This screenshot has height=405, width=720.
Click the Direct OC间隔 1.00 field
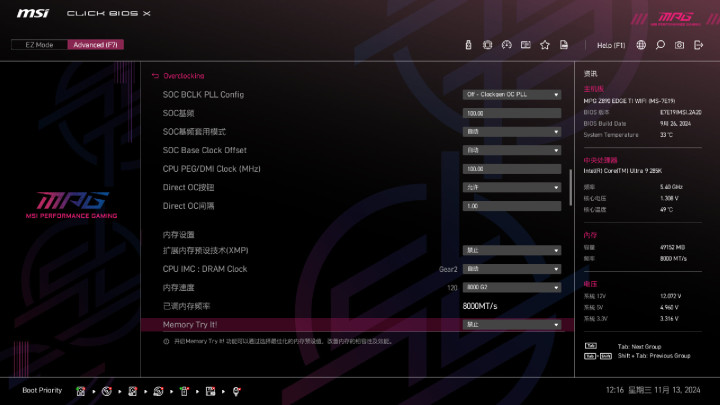[x=512, y=206]
